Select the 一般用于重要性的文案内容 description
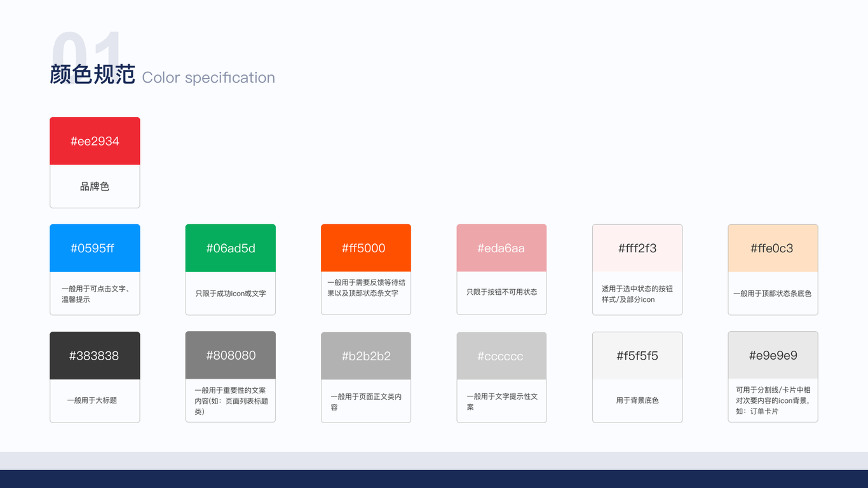The width and height of the screenshot is (868, 488). point(231,401)
